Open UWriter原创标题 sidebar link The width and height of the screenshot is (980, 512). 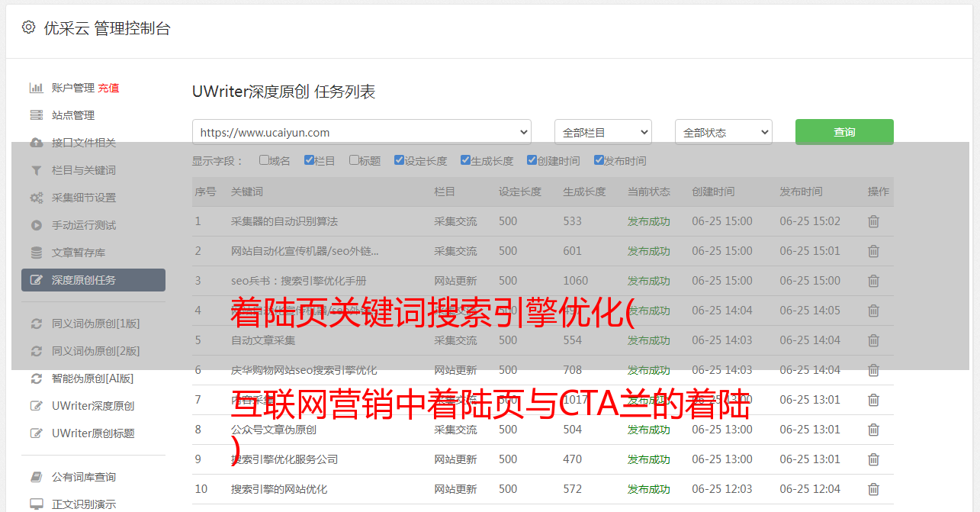[x=93, y=433]
